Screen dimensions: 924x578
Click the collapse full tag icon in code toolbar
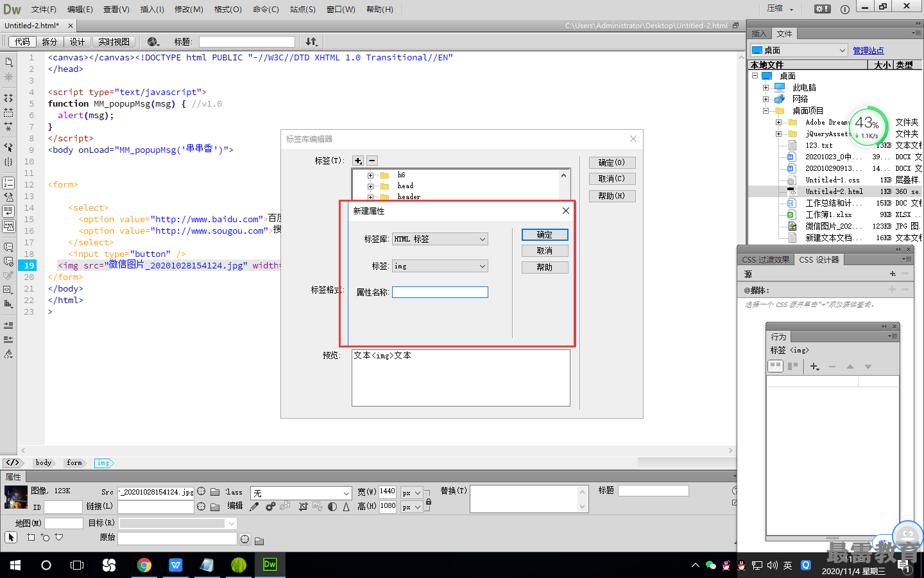coord(8,98)
